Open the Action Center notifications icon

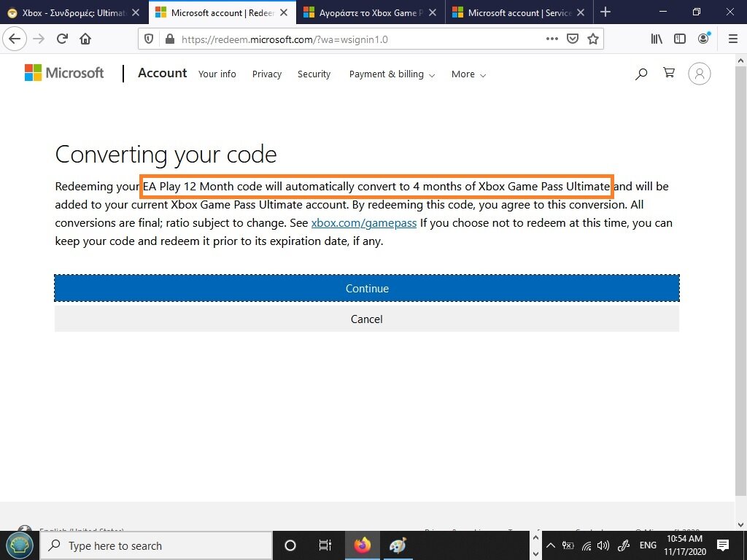click(723, 545)
